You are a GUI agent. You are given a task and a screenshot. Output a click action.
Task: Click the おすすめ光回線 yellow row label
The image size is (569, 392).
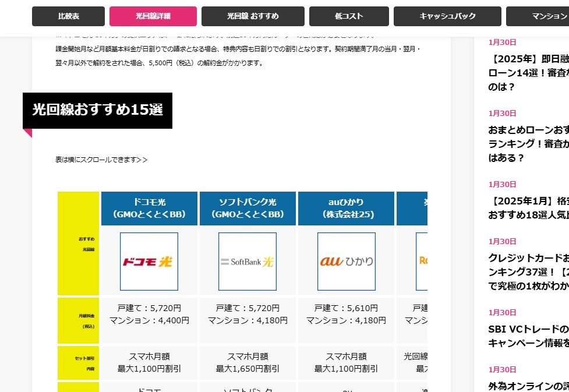point(79,243)
